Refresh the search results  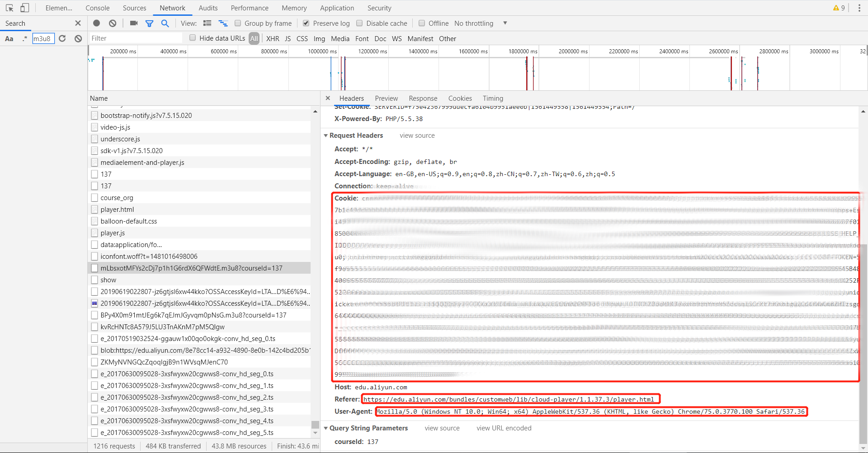click(62, 38)
